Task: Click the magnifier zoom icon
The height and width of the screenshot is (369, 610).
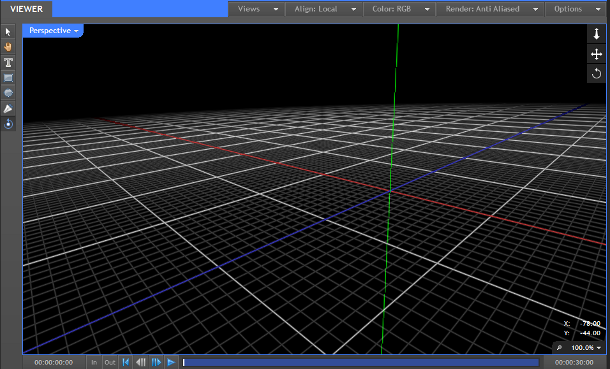Action: point(559,348)
